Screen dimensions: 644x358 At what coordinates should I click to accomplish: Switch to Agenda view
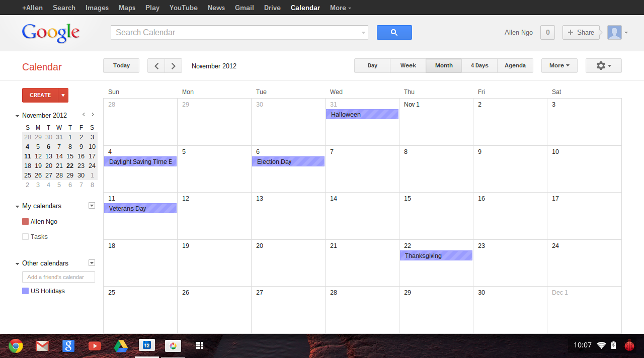click(515, 66)
